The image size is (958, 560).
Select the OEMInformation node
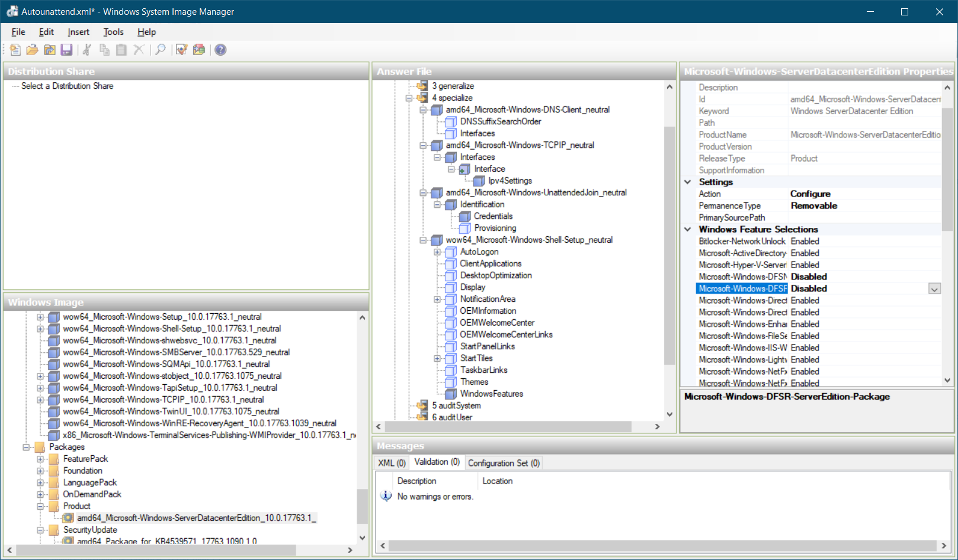tap(488, 311)
